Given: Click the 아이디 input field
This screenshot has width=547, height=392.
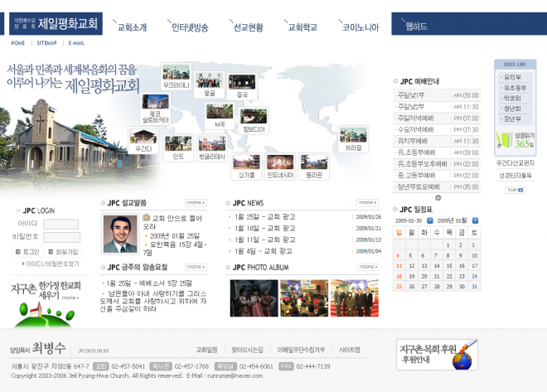Looking at the screenshot, I should coord(61,224).
